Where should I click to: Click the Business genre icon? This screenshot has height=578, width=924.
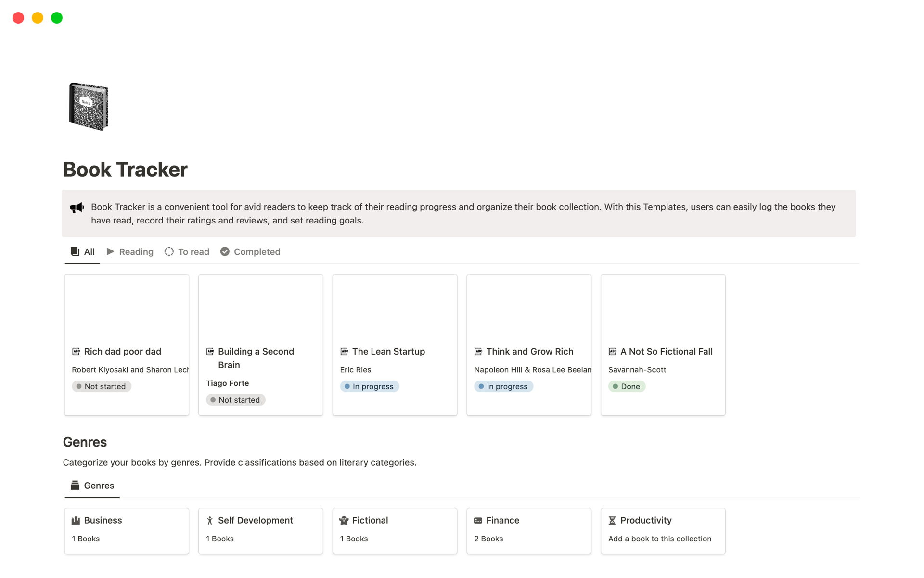(x=75, y=520)
